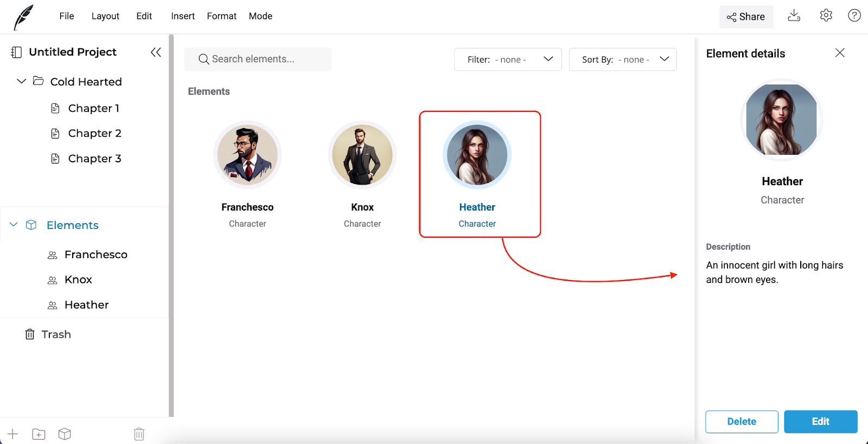
Task: Collapse the Elements section chevron
Action: coord(14,225)
